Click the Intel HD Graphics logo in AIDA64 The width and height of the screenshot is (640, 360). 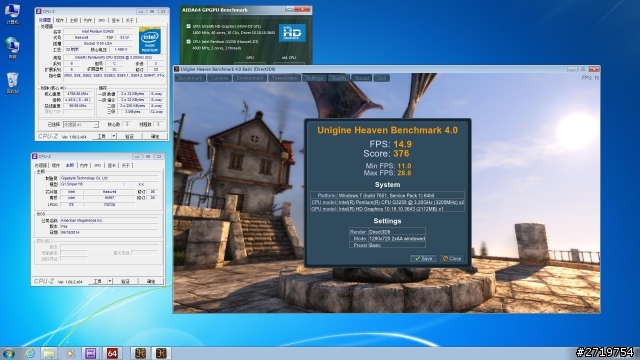click(x=292, y=33)
